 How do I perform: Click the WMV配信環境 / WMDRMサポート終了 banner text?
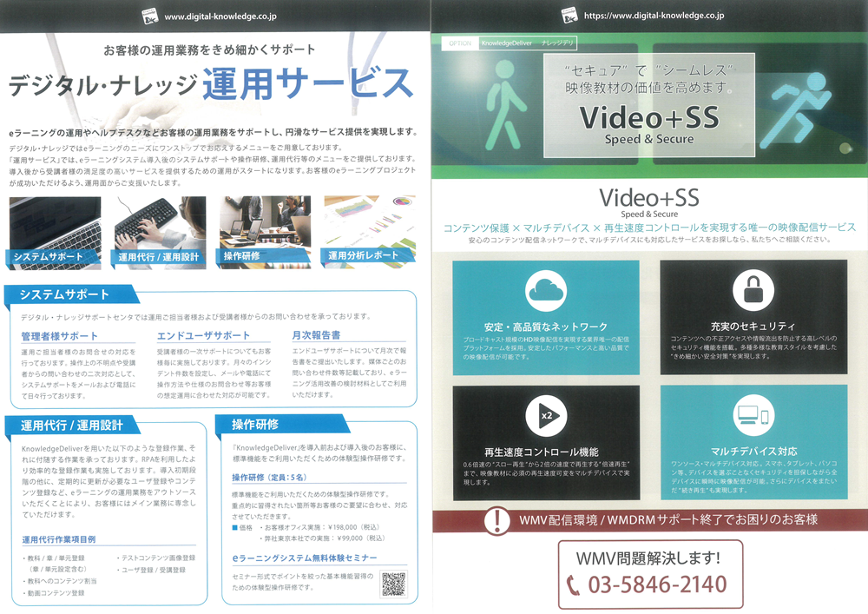[668, 520]
